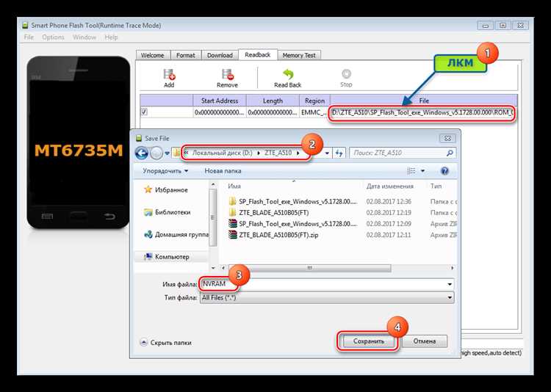
Task: Switch to the Welcome tab
Action: 153,55
